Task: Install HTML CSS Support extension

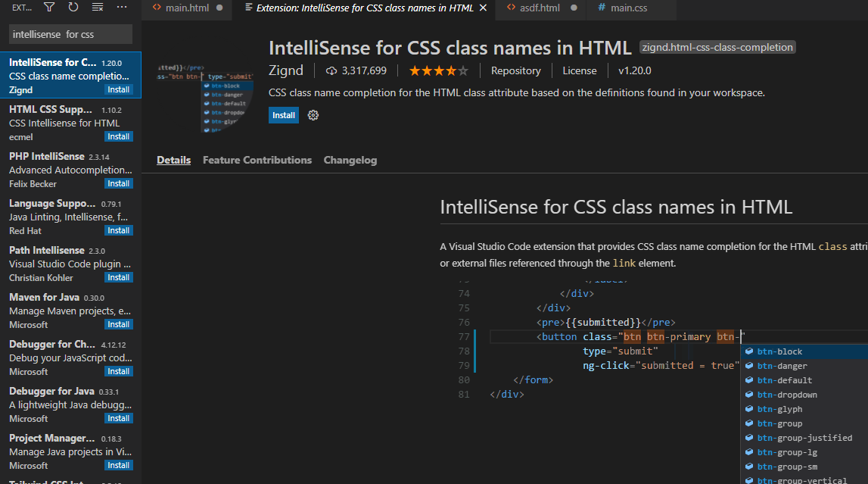Action: click(119, 137)
